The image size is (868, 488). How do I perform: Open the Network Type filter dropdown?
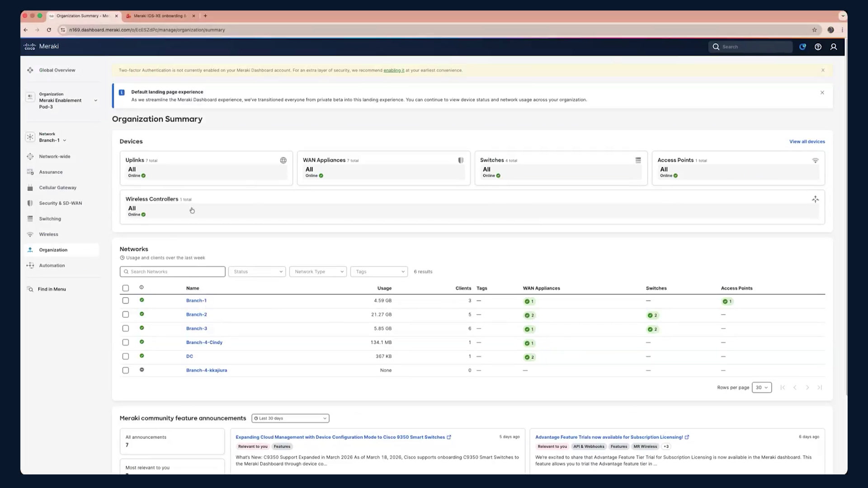318,272
